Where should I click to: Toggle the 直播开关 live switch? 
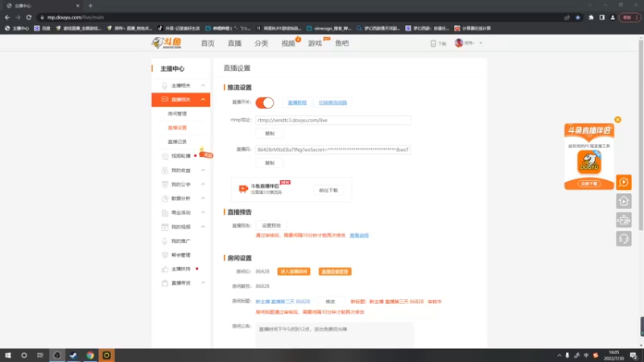click(265, 103)
